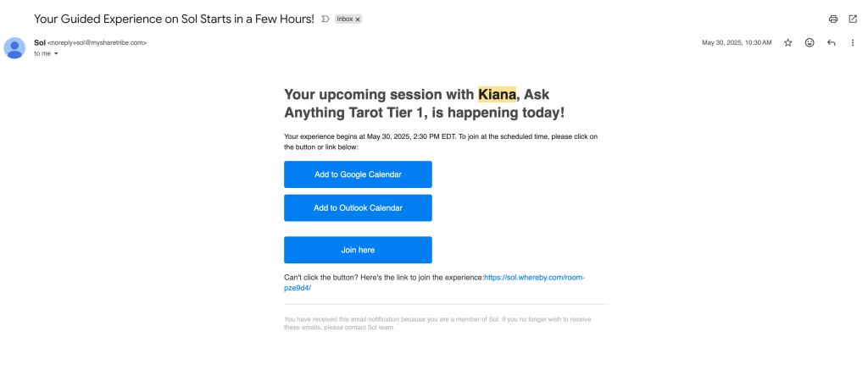Open the sol.whereby.com room link
Image resolution: width=868 pixels, height=370 pixels.
pyautogui.click(x=534, y=278)
